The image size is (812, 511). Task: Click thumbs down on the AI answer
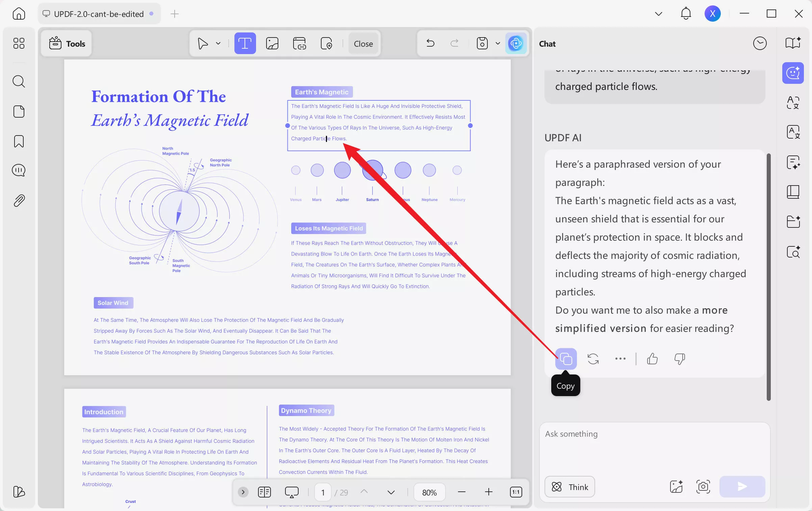679,359
